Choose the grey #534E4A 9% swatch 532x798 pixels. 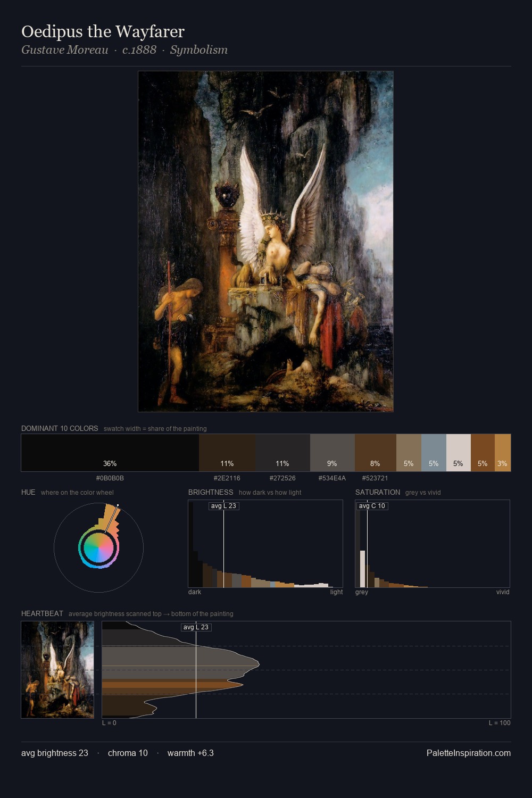[x=332, y=453]
